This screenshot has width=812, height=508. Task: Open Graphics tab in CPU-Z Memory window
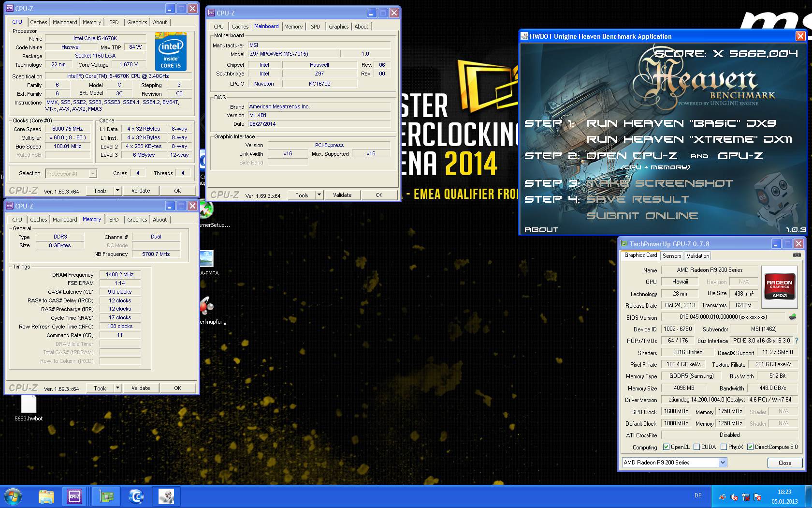[x=137, y=220]
